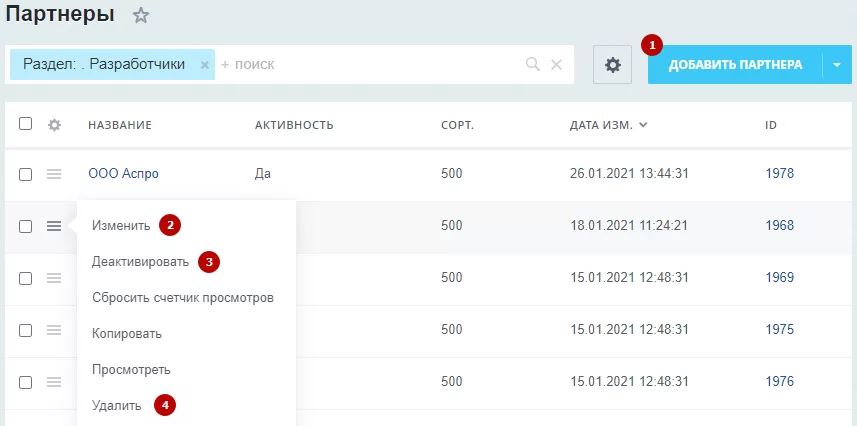Click the Добавить партнера button
This screenshot has width=857, height=426.
coord(735,65)
